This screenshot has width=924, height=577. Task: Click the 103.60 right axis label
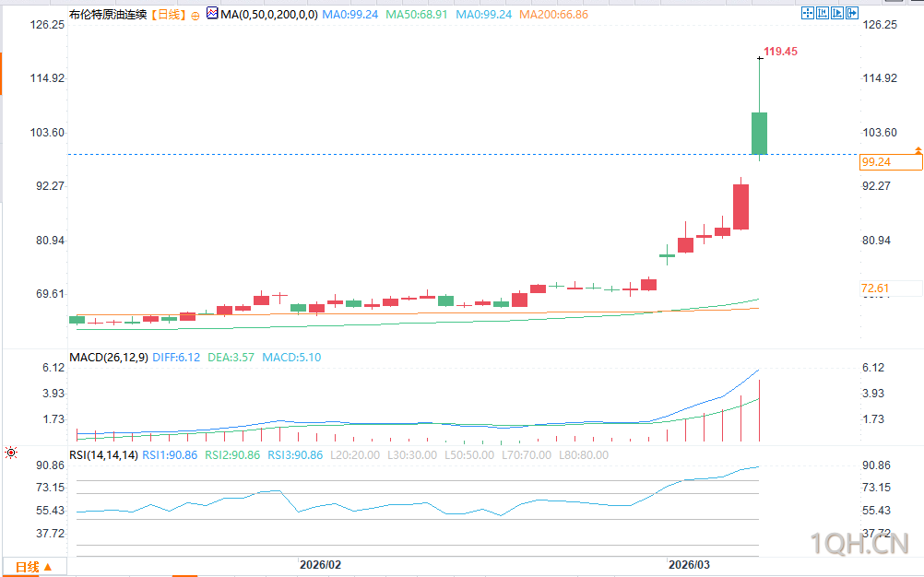point(880,133)
